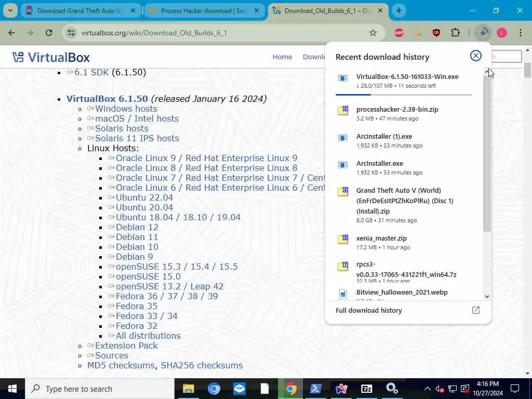Go back to the previous page
This screenshot has width=532, height=399.
point(11,33)
